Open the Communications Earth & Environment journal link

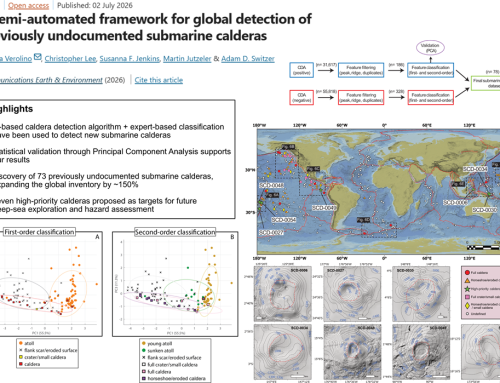(51, 80)
